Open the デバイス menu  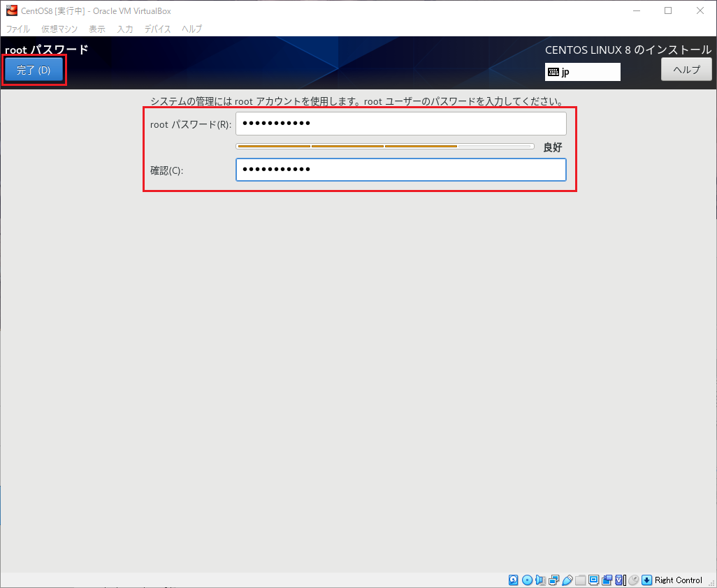[157, 29]
